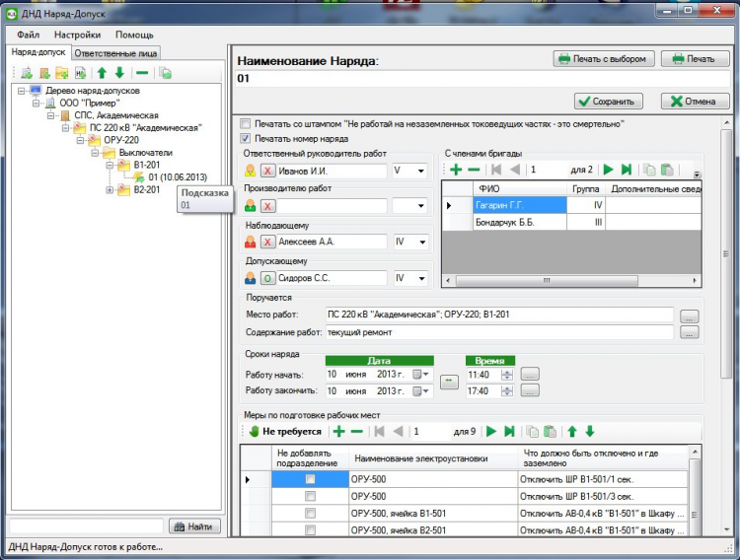The width and height of the screenshot is (740, 560).
Task: Switch to the 'Ответственные лица' tab
Action: pos(115,53)
